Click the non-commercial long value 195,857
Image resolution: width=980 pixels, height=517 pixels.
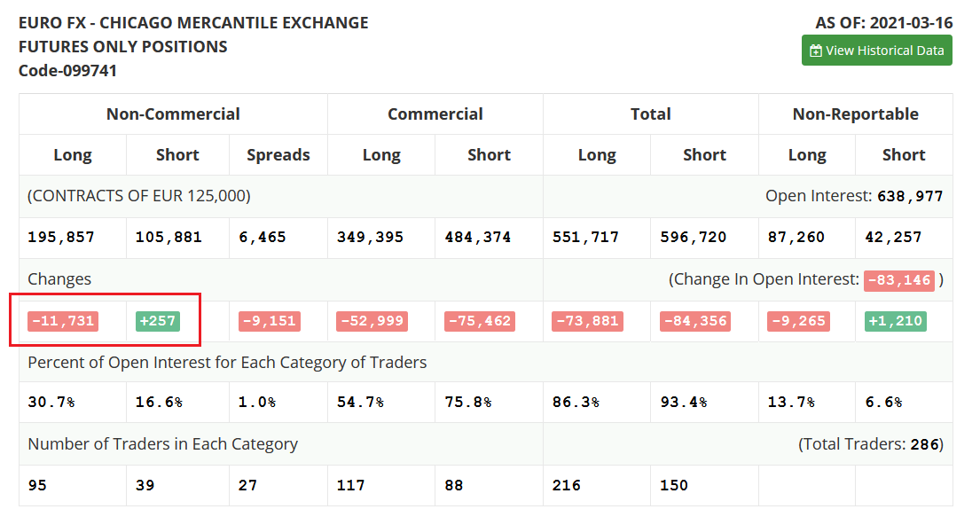click(61, 238)
